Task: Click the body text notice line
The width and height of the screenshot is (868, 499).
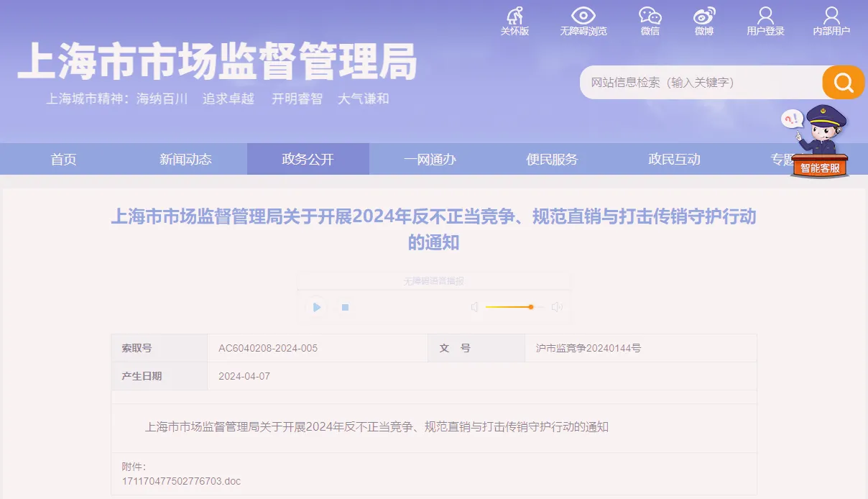Action: click(377, 426)
